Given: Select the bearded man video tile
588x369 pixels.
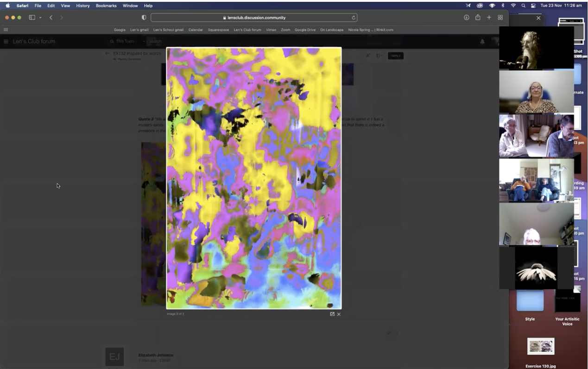Looking at the screenshot, I should 537,47.
